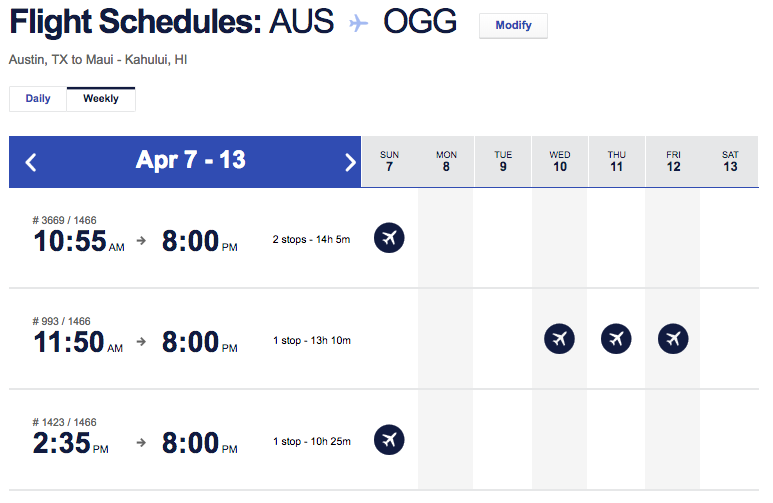Select the SUN 7 day header
773x503 pixels.
pyautogui.click(x=389, y=161)
